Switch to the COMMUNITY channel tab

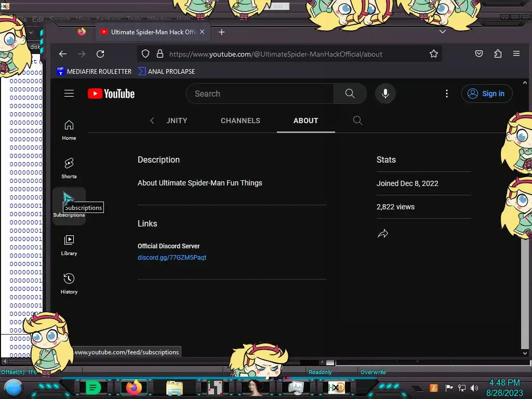[177, 121]
